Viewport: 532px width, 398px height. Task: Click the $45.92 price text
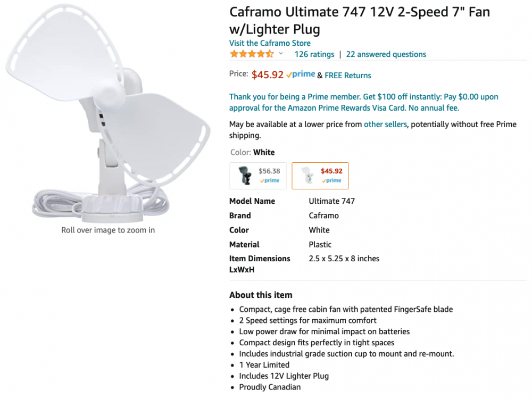(x=268, y=75)
